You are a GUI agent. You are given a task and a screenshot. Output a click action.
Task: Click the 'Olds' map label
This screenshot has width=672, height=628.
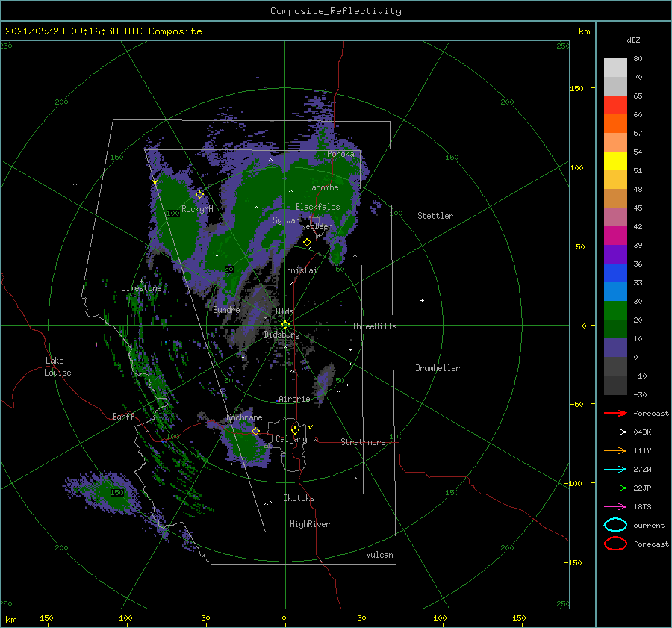284,311
